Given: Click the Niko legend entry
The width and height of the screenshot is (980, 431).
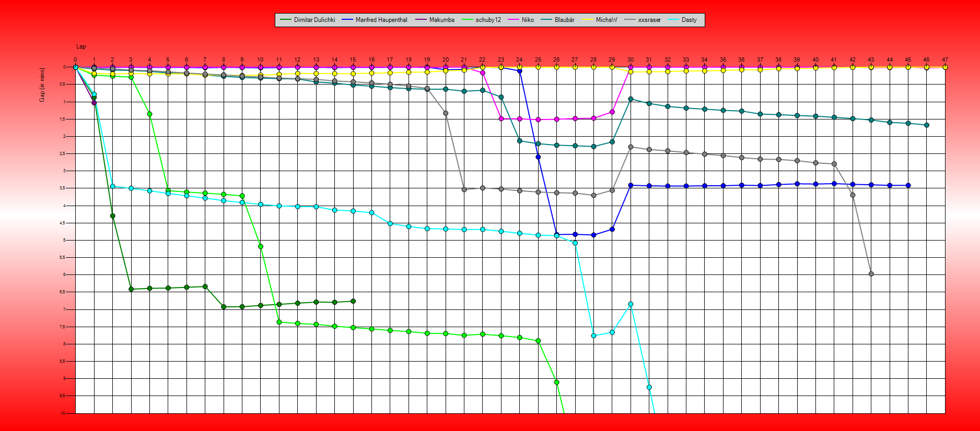Looking at the screenshot, I should (521, 20).
